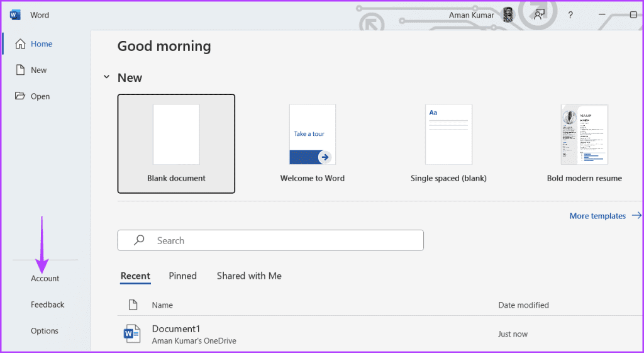Click the feedback person icon in title bar

click(539, 15)
